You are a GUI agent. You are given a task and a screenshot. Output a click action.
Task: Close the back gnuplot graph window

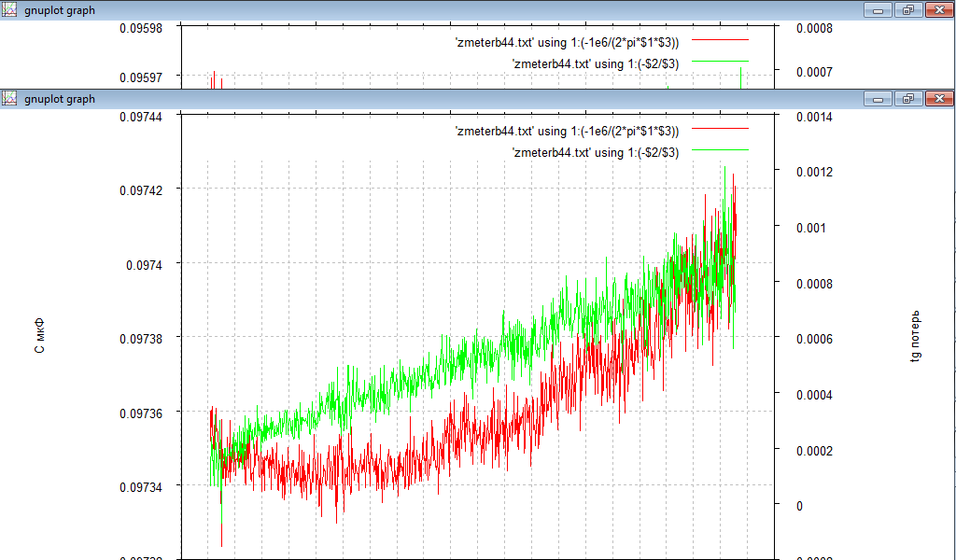[x=939, y=10]
